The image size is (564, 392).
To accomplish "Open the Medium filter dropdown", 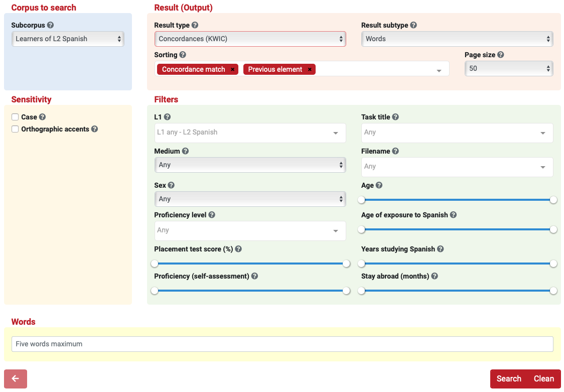I will coord(250,165).
